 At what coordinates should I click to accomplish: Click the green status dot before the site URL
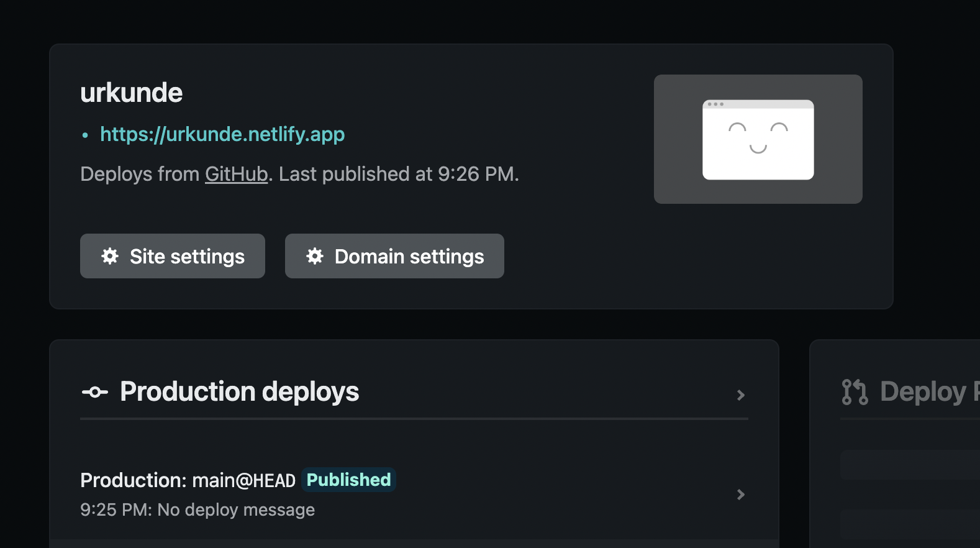click(85, 135)
